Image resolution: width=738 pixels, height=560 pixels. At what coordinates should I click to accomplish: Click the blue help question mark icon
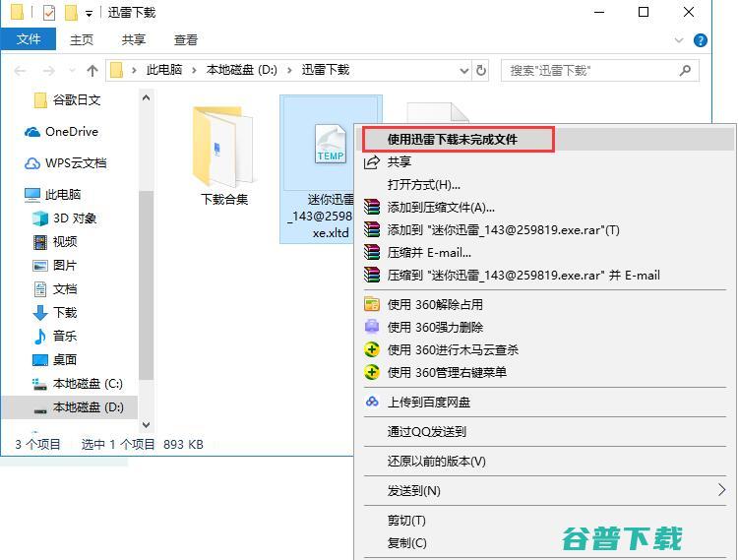[700, 40]
